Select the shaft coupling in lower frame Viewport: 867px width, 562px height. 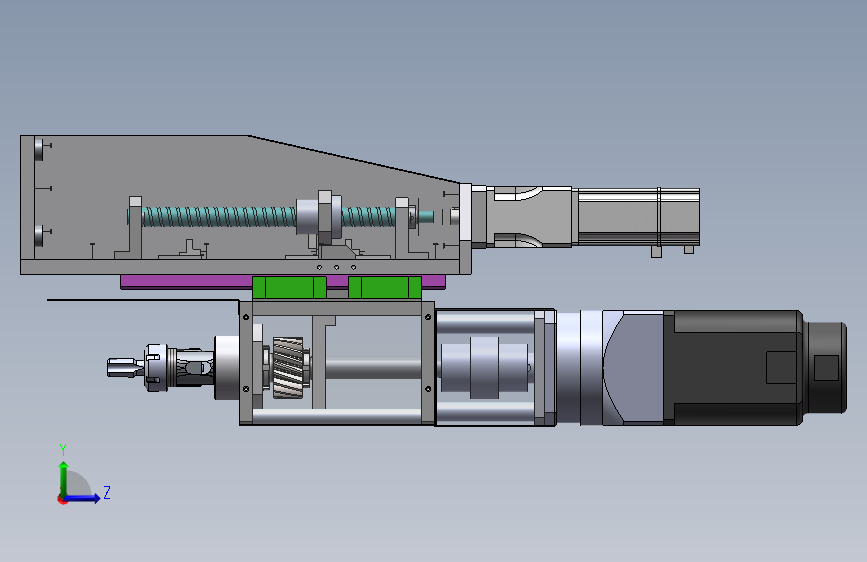(485, 367)
